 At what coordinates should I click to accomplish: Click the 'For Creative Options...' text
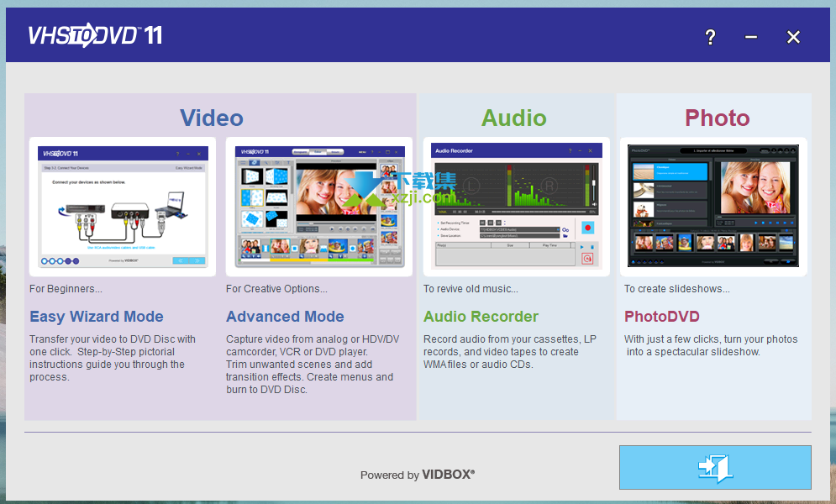pos(276,289)
